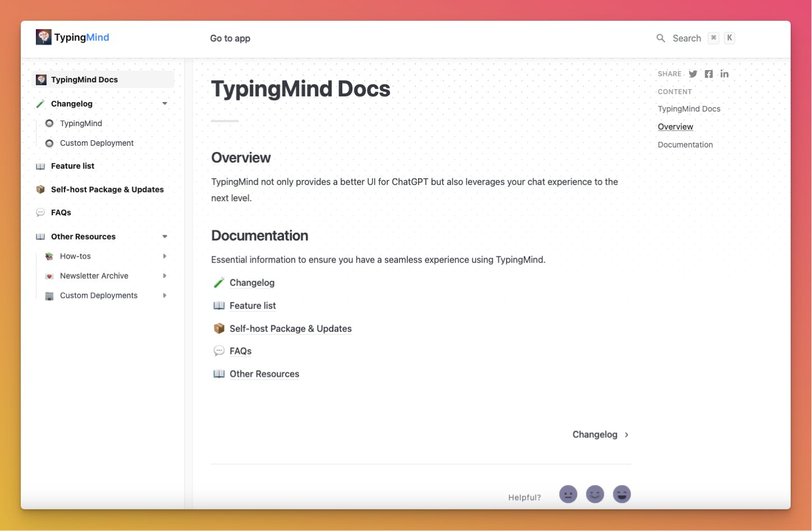Select TypingMind under Changelog in sidebar

tap(81, 123)
